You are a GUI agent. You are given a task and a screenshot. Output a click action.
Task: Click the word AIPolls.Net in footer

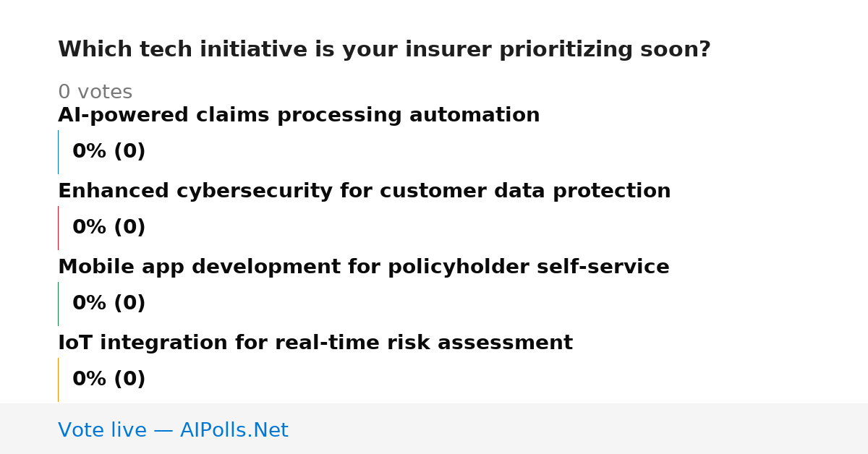coord(234,430)
